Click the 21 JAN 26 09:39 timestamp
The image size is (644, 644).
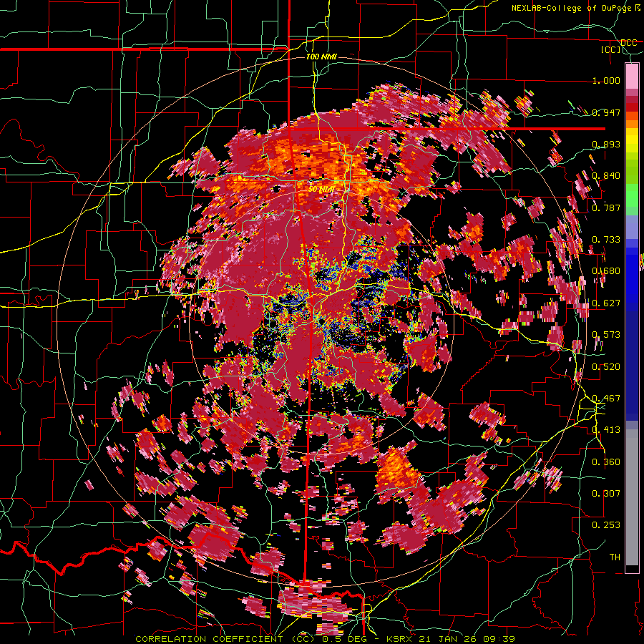(467, 639)
